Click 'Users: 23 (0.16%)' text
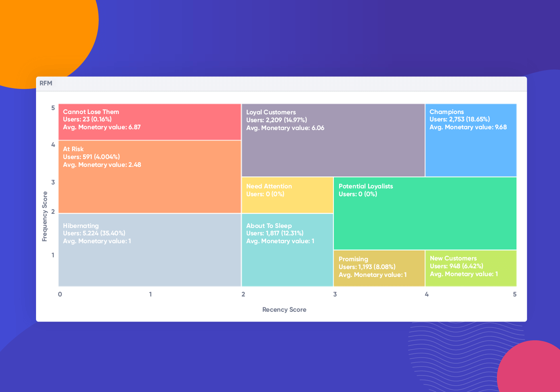Viewport: 560px width, 392px height. 87,119
